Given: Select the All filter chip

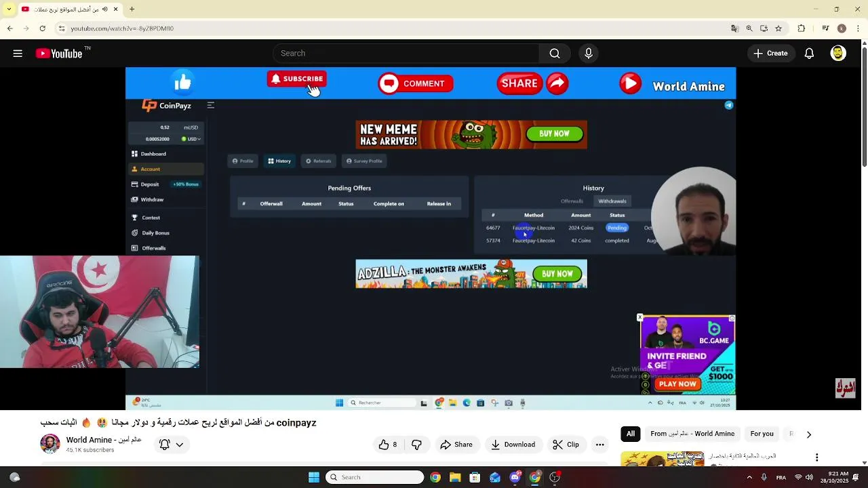Looking at the screenshot, I should 631,434.
